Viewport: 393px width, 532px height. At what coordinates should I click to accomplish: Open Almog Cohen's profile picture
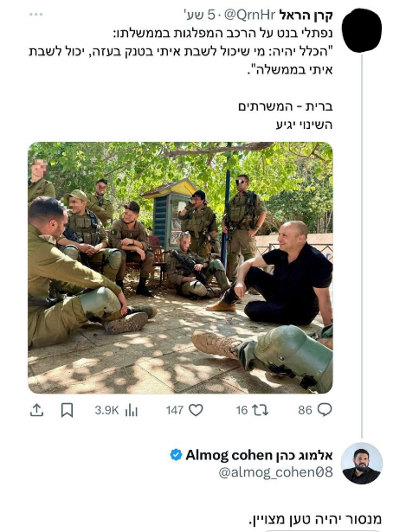(362, 463)
